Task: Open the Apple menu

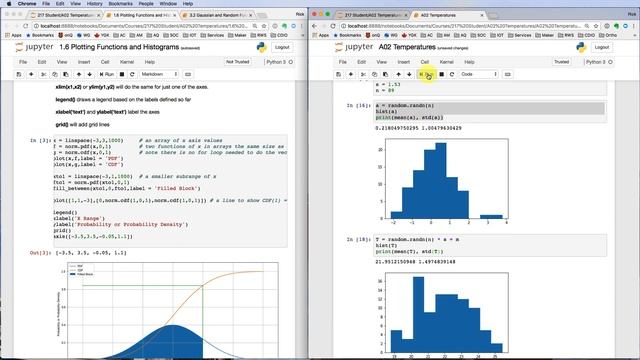Action: [x=9, y=4]
